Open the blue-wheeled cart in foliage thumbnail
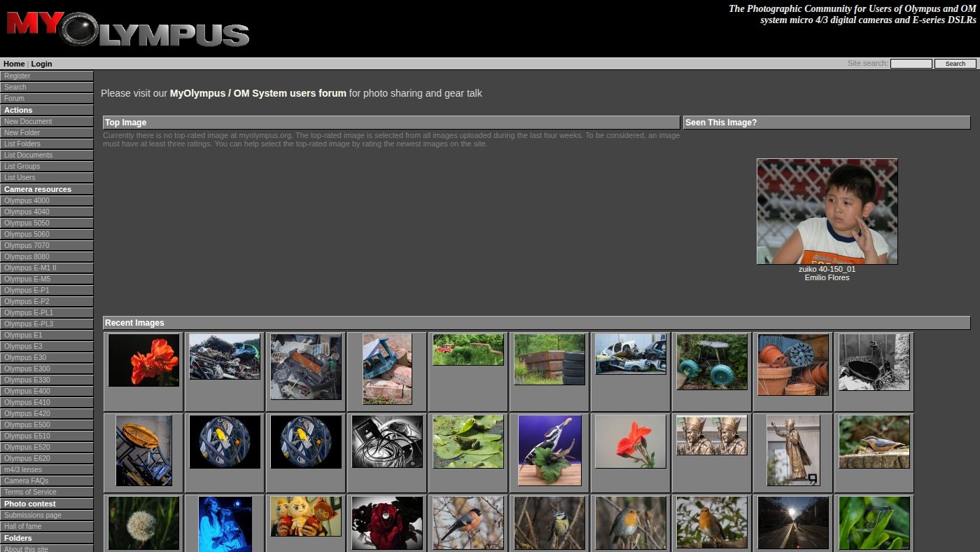980x552 pixels. (712, 361)
